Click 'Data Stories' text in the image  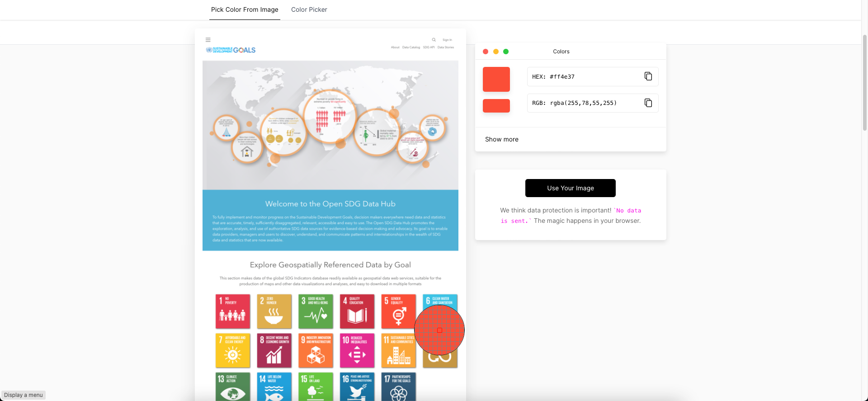tap(446, 47)
